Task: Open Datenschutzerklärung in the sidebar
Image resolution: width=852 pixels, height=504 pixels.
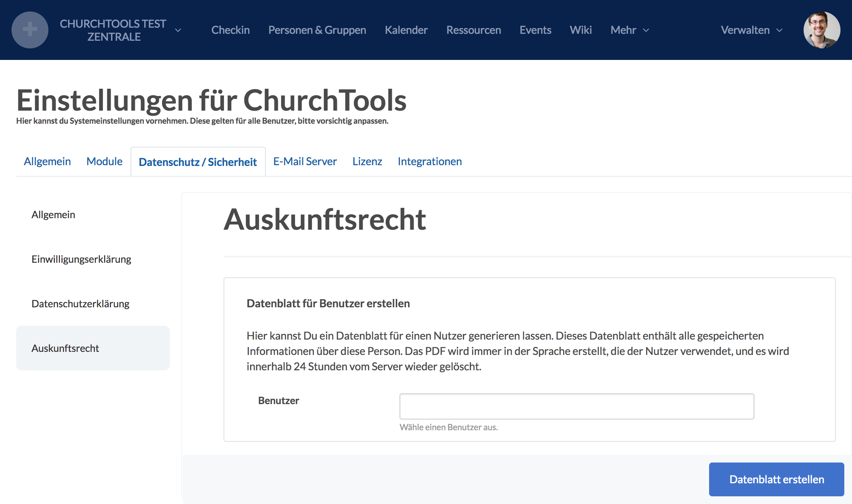Action: (x=93, y=303)
